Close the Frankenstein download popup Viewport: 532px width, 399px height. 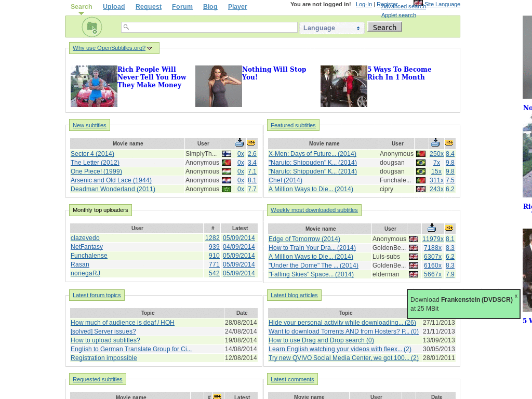(516, 296)
